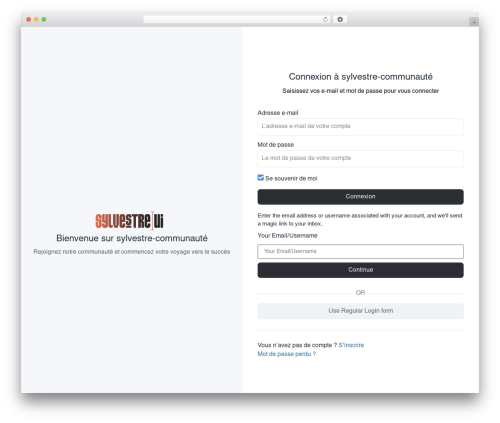Click the yellow minimize window button
Screen dimensions: 500x423
[x=36, y=19]
